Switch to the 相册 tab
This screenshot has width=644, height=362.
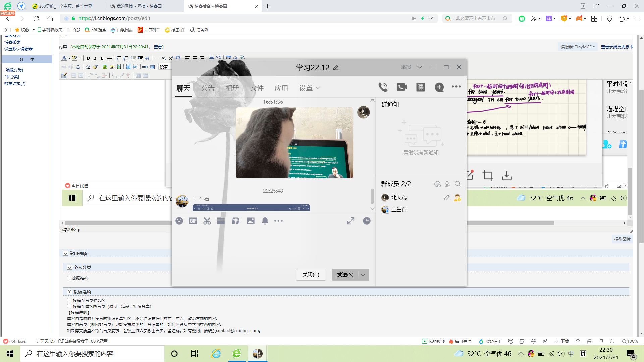[x=232, y=88]
